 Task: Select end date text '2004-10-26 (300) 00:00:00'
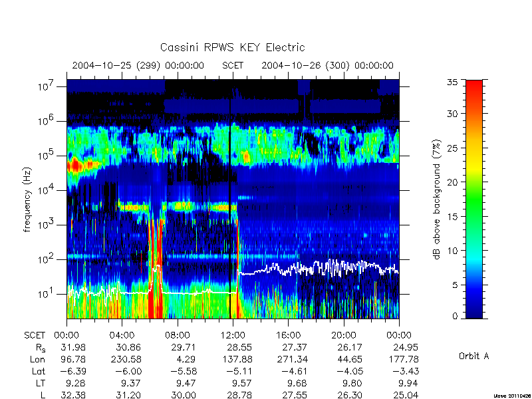(x=327, y=65)
